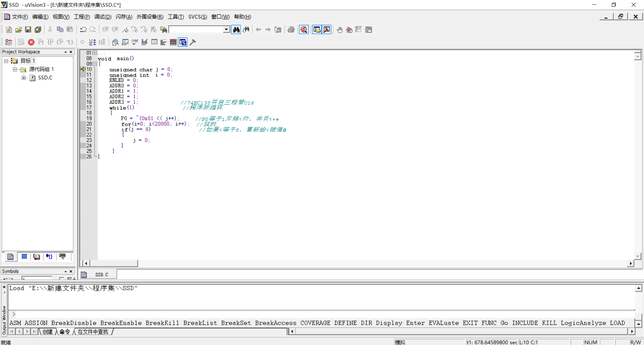Toggle Enable/Disable Trace Recording icon
Viewport: 644px width, 345px height.
point(92,42)
